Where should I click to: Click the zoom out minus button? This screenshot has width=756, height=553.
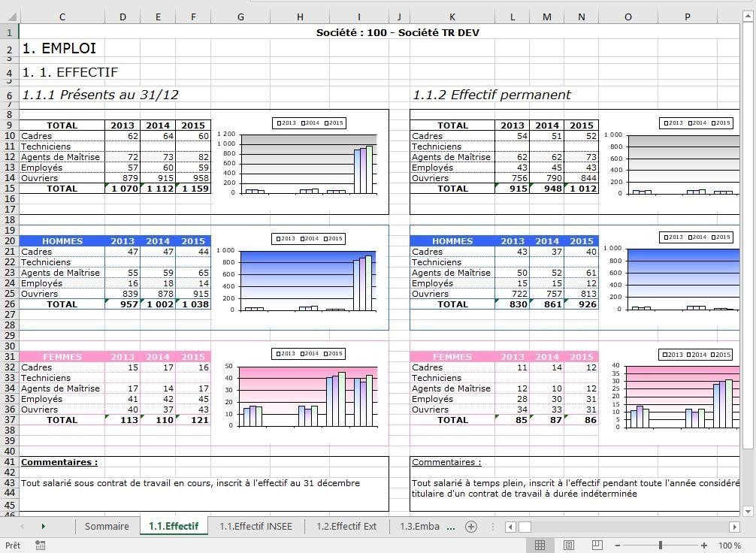coord(618,545)
